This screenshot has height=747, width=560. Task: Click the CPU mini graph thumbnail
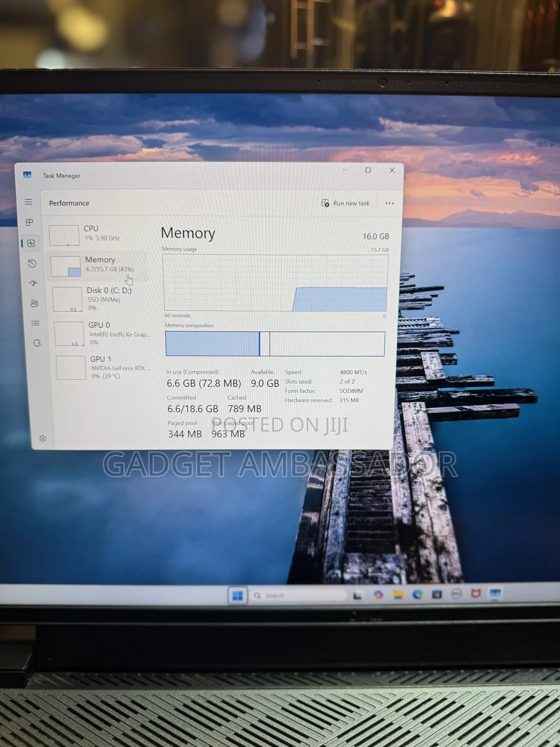click(x=64, y=235)
